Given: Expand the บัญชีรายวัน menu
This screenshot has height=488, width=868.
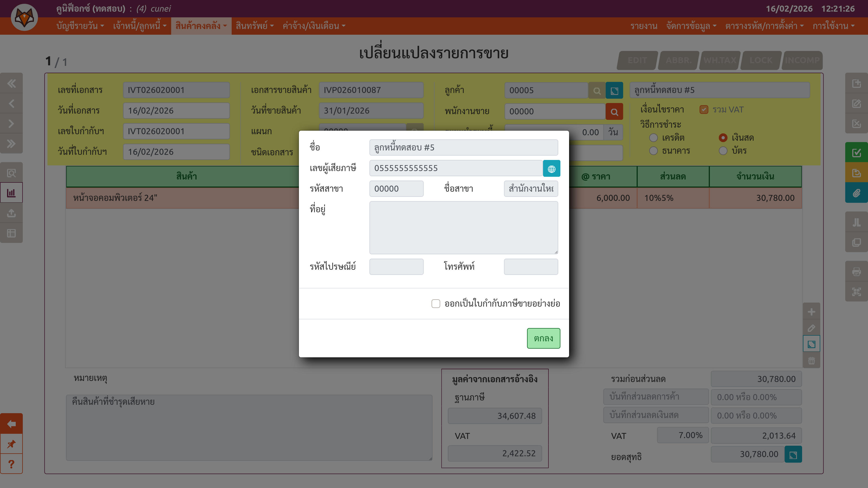Looking at the screenshot, I should (80, 26).
